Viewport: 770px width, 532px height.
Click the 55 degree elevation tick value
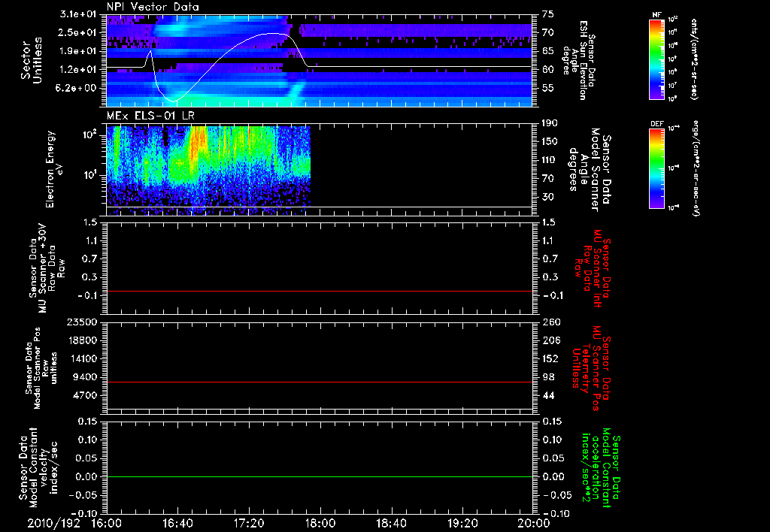pyautogui.click(x=548, y=88)
